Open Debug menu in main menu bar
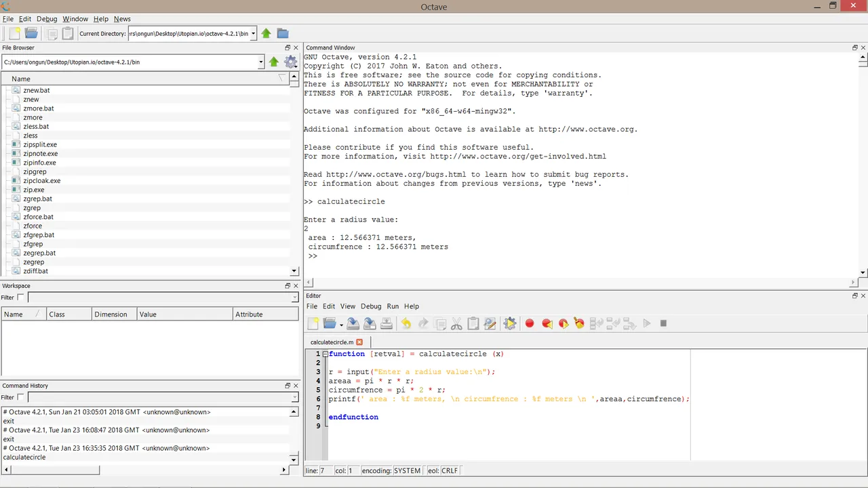 point(47,19)
